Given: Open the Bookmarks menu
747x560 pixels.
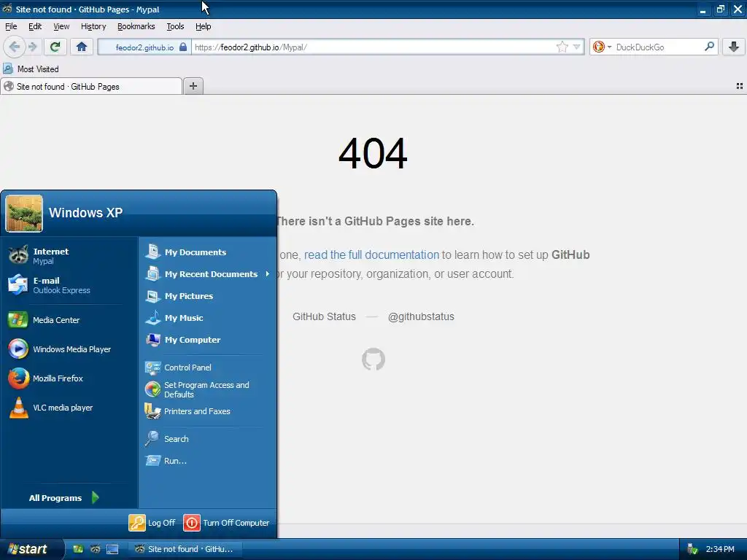Looking at the screenshot, I should click(x=136, y=26).
